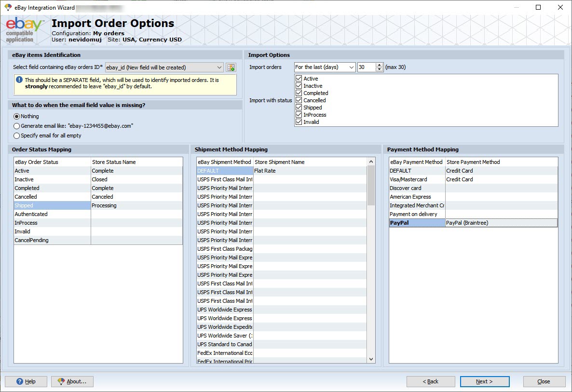Click the Help button
This screenshot has width=572, height=392.
(x=26, y=381)
